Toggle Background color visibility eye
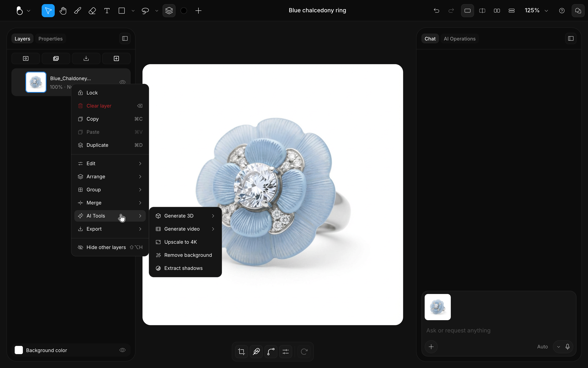The height and width of the screenshot is (368, 588). 122,350
